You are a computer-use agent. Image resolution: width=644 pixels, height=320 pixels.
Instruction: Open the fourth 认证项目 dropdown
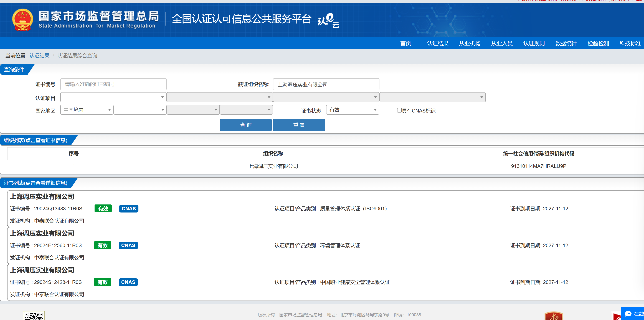[x=432, y=97]
